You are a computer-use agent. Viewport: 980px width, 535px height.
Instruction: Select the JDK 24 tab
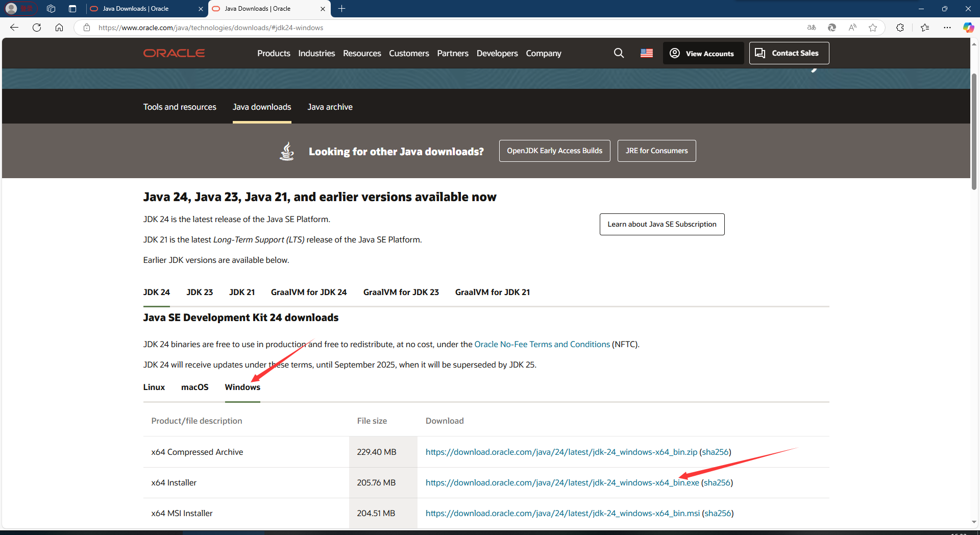(157, 292)
